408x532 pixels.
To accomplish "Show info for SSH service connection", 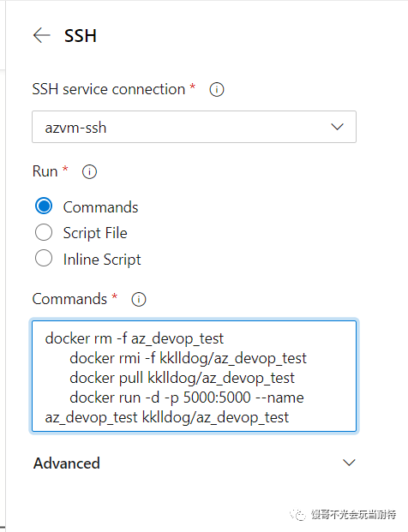I will (217, 90).
